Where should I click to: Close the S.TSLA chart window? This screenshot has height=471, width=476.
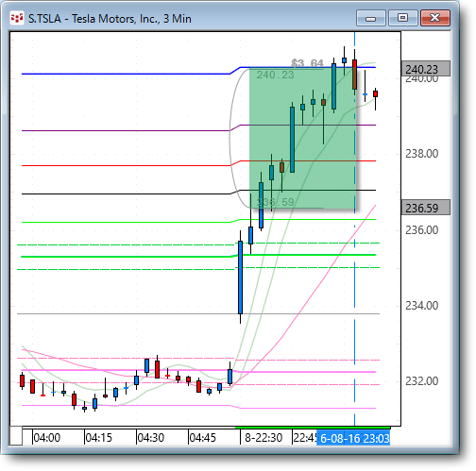[435, 18]
